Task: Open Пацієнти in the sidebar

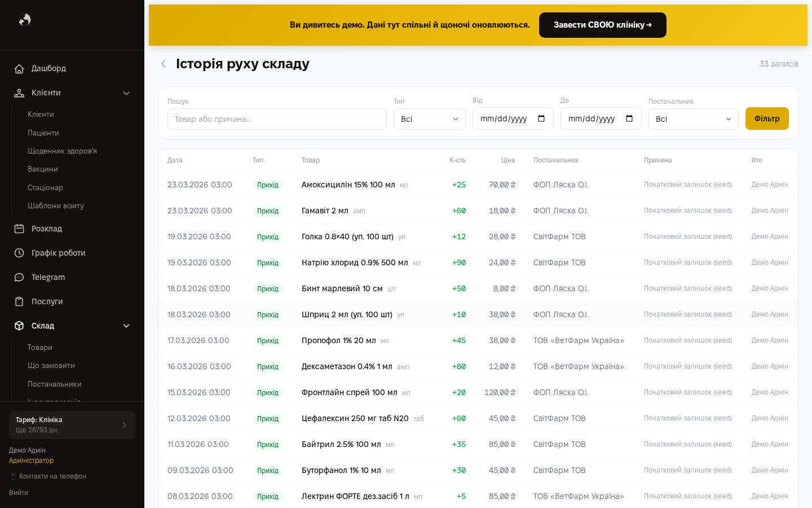Action: 43,133
